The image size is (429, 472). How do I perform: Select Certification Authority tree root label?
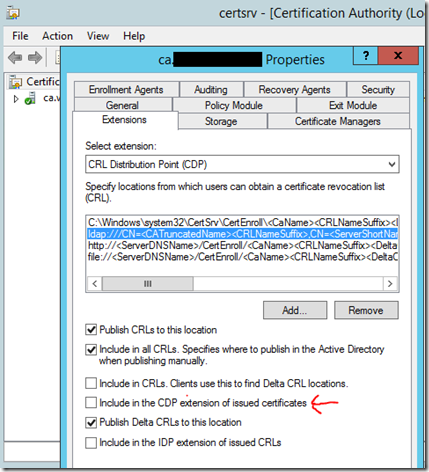(x=43, y=82)
